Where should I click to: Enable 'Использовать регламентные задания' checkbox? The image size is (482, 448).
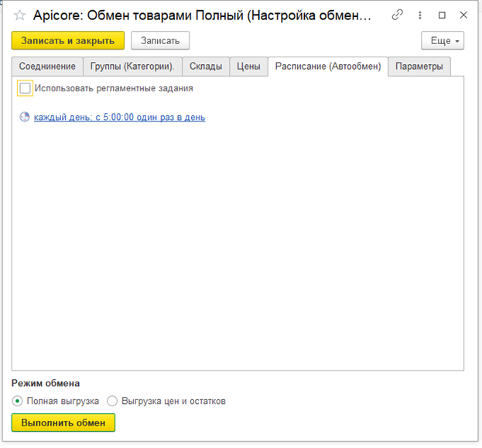pos(25,88)
